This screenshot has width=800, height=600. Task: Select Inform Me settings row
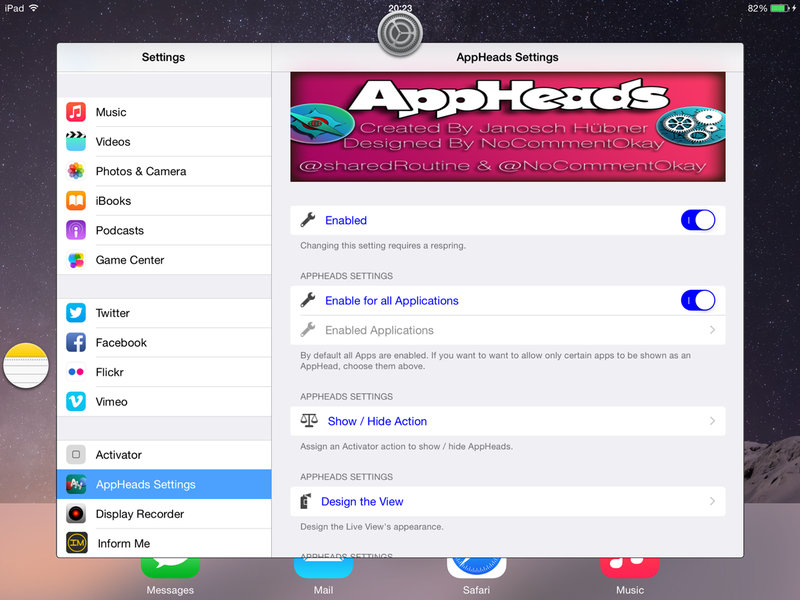pyautogui.click(x=164, y=543)
